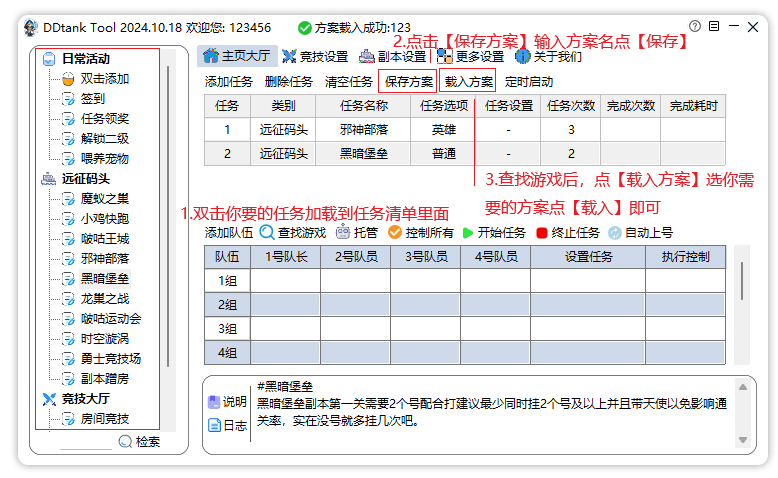Click the 检索 search icon
Image resolution: width=778 pixels, height=478 pixels.
pyautogui.click(x=125, y=441)
